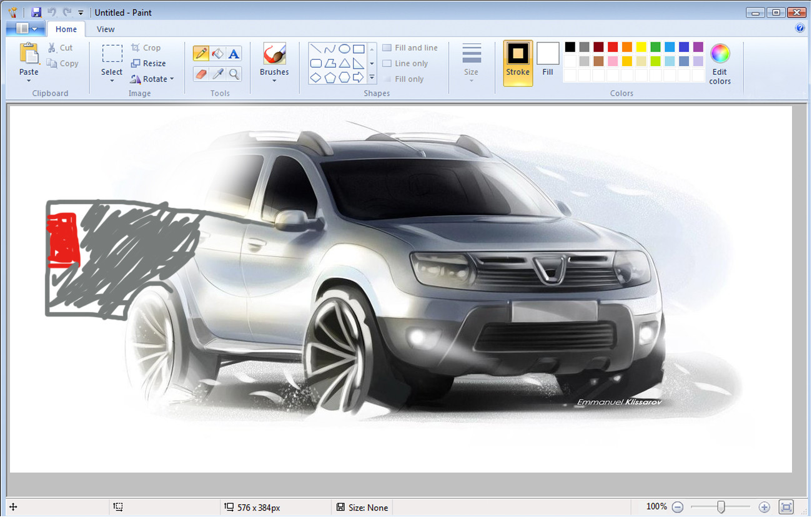Click the rectangular Select tool icon
The height and width of the screenshot is (520, 812).
(x=112, y=54)
